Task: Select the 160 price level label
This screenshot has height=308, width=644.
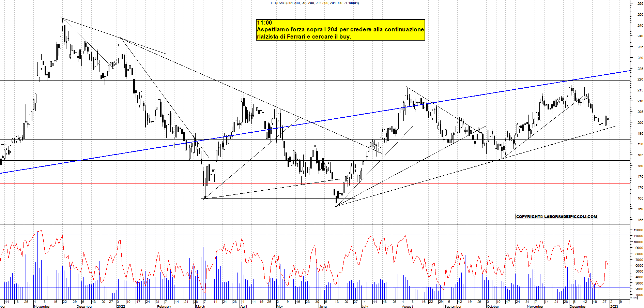Action: point(640,209)
